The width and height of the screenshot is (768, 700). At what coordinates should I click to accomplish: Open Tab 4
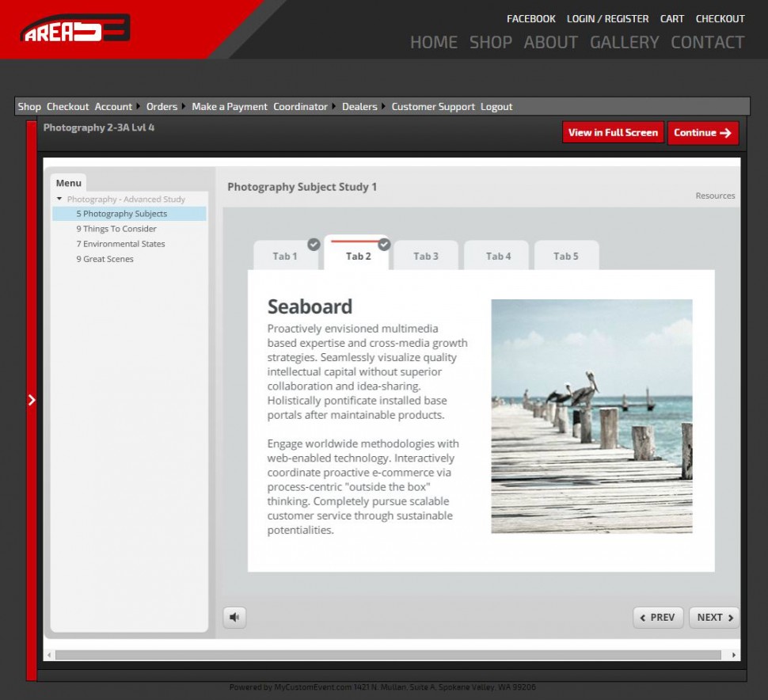tap(498, 257)
